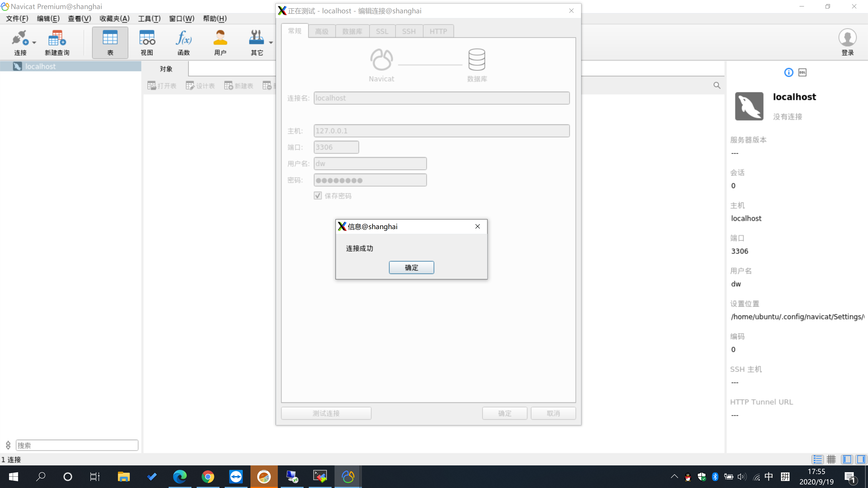
Task: Select the 函数 (Function) toolbar icon
Action: pyautogui.click(x=184, y=42)
